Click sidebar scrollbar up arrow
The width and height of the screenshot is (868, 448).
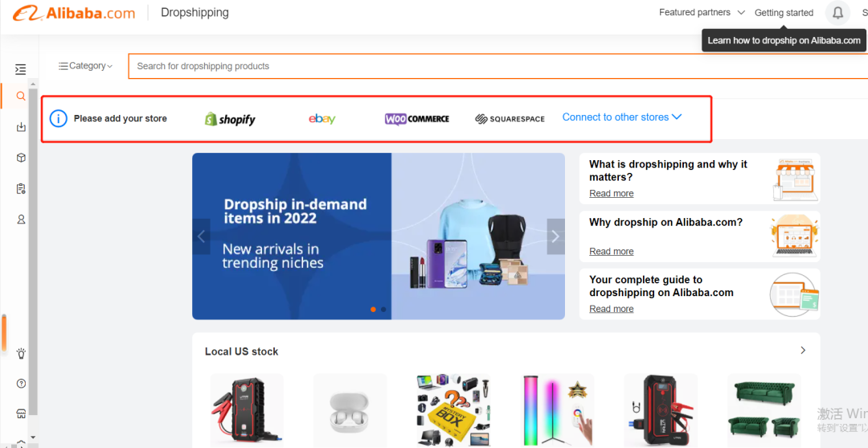point(33,84)
